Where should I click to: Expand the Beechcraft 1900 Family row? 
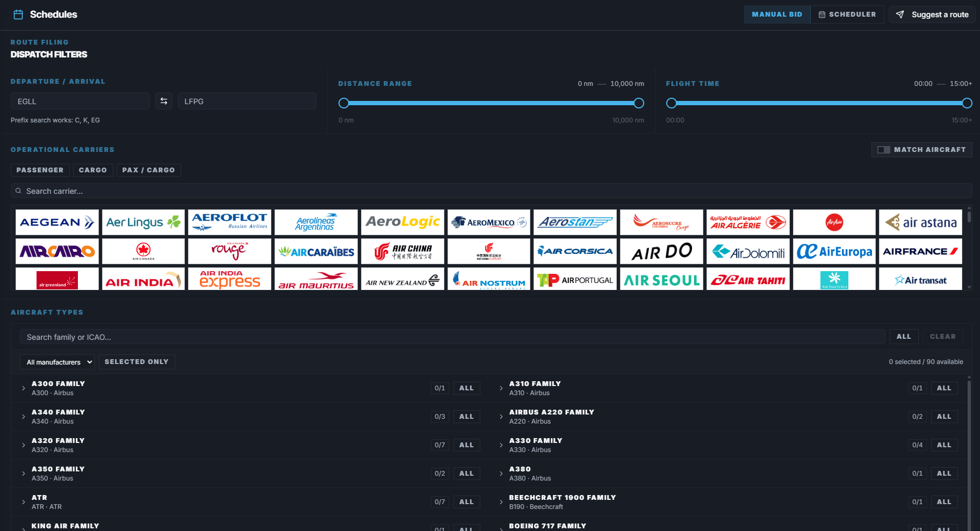[501, 502]
